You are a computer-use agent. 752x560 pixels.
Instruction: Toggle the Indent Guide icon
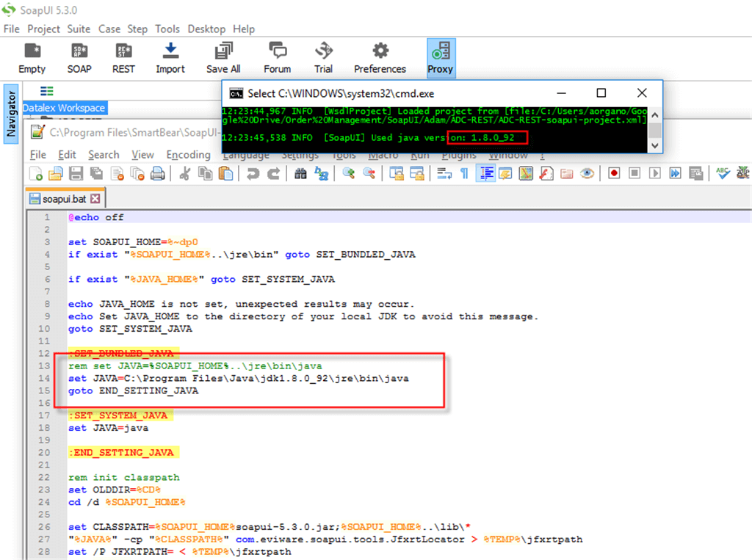(485, 173)
